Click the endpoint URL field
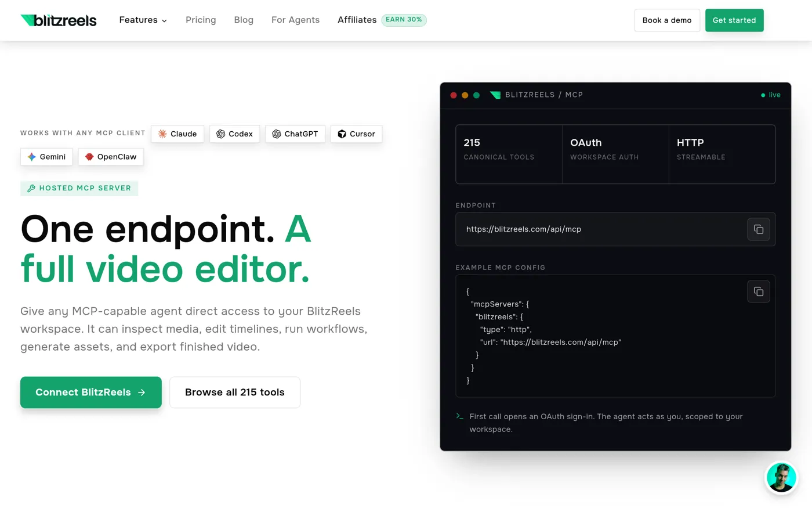This screenshot has height=508, width=812. [615, 229]
